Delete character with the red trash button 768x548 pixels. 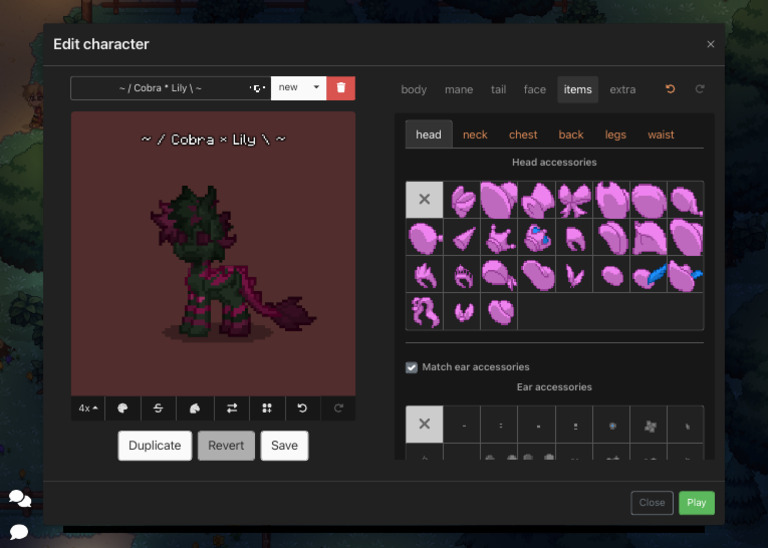click(x=341, y=88)
